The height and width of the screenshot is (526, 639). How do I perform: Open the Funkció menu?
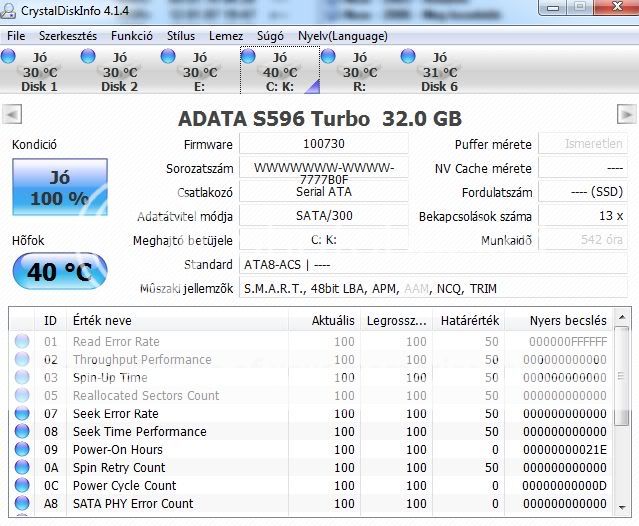132,35
